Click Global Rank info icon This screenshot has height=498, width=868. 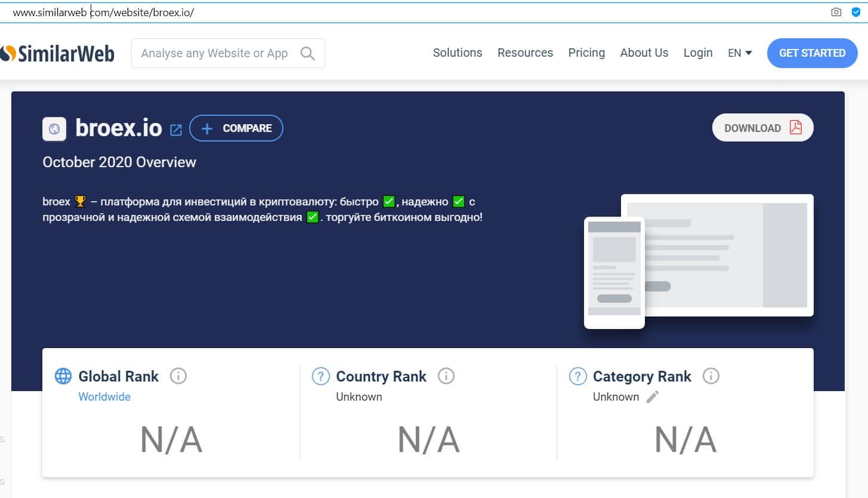(178, 376)
